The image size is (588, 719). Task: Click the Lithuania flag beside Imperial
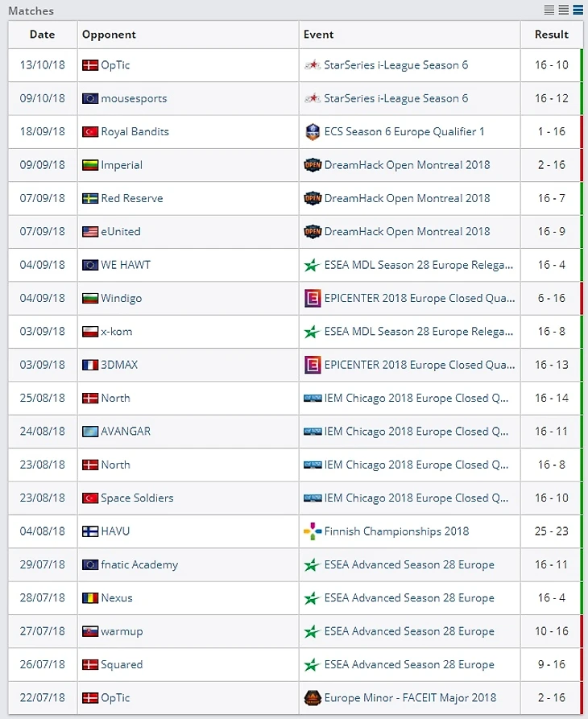90,165
